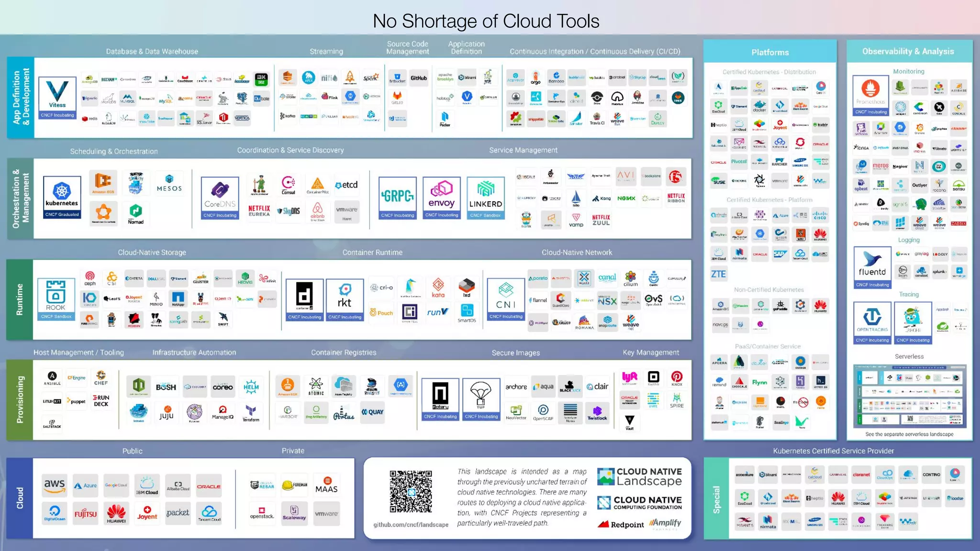Screen dimensions: 980x551
Task: Select the packet logo tile
Action: tap(178, 513)
